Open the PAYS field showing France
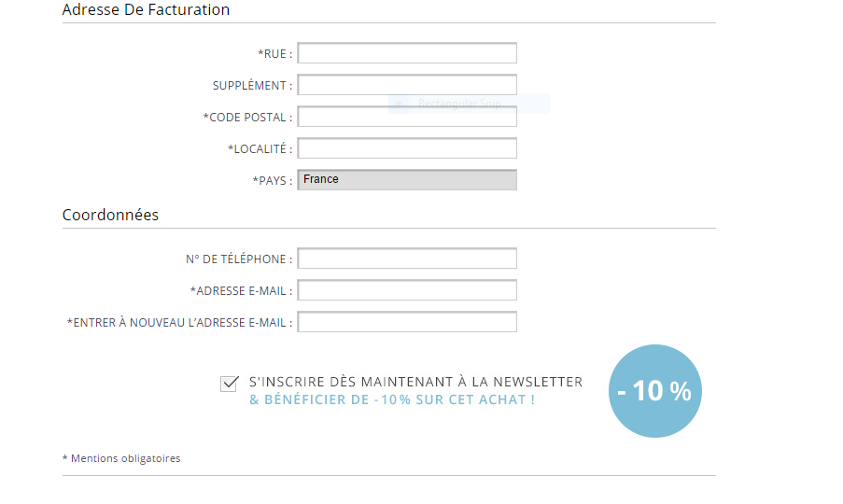This screenshot has height=504, width=843. coord(407,179)
